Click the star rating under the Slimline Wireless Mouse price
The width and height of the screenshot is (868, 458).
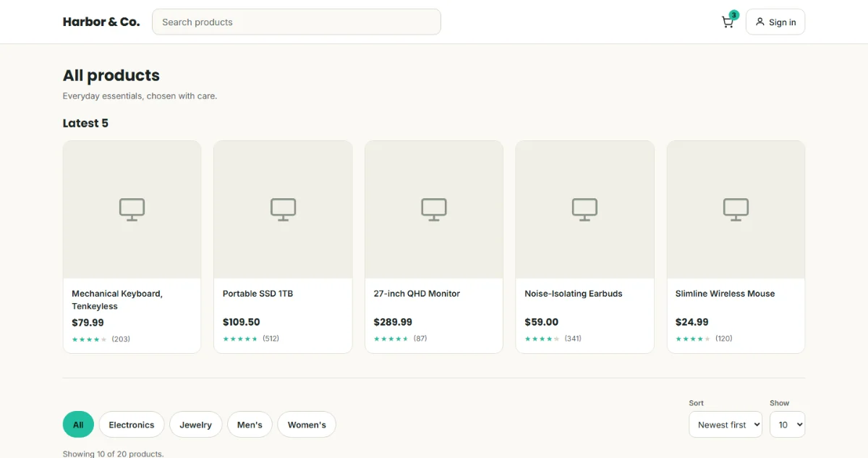[693, 339]
